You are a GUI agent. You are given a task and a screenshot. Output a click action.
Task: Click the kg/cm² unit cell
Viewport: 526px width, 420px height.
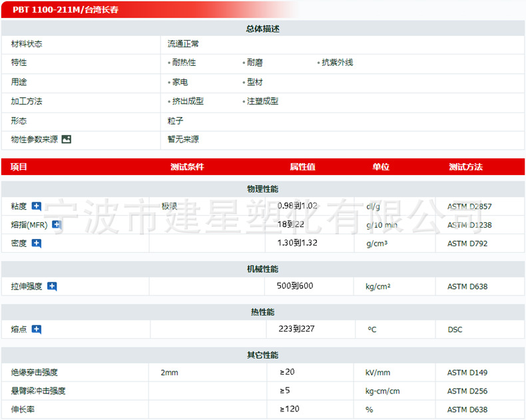pyautogui.click(x=378, y=287)
